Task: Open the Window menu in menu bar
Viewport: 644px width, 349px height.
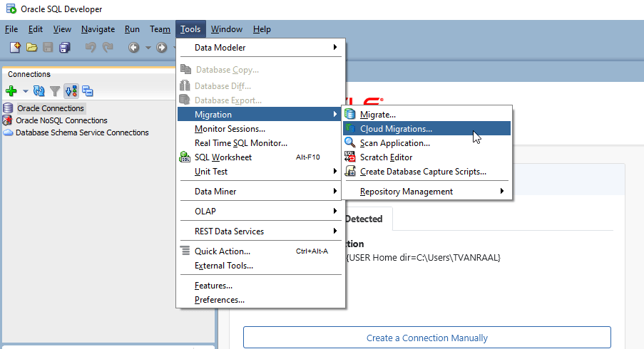Action: coord(227,29)
